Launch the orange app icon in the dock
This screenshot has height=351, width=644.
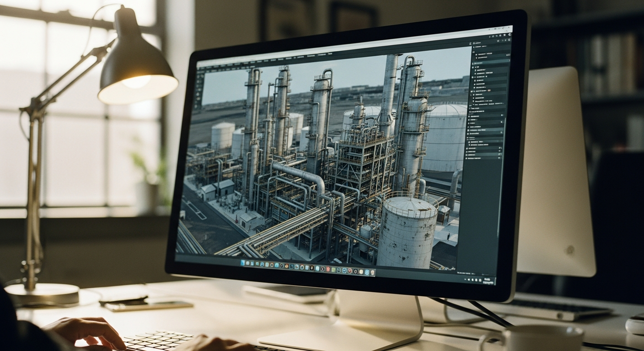click(286, 266)
